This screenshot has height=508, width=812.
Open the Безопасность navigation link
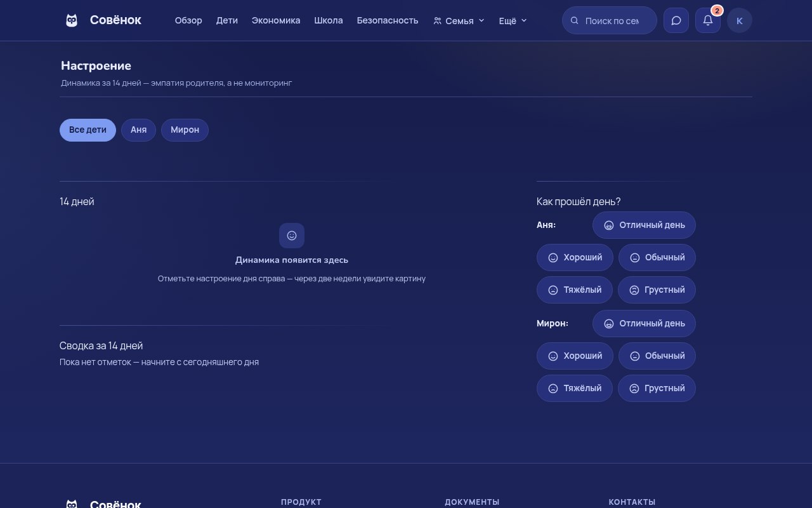tap(388, 20)
